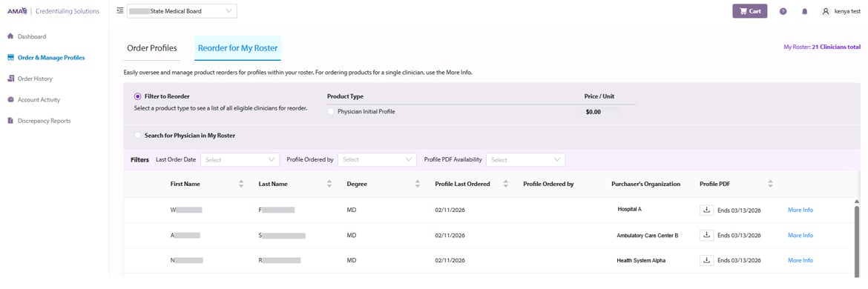Sort by Profile Last Ordered column
The image size is (868, 289).
point(505,184)
